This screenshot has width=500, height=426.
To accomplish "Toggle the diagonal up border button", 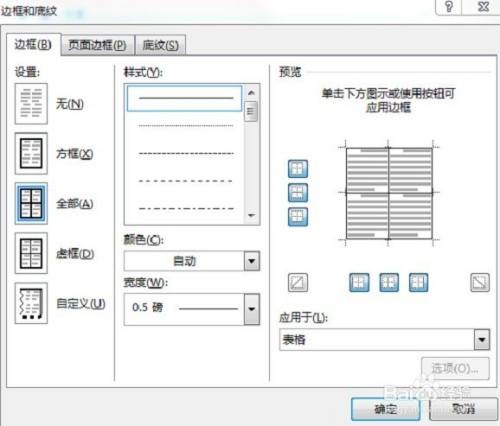I will click(x=298, y=283).
